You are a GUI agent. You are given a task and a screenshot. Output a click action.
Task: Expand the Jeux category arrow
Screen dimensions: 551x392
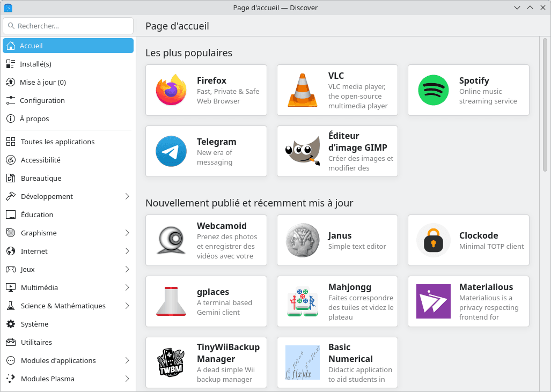pyautogui.click(x=127, y=269)
